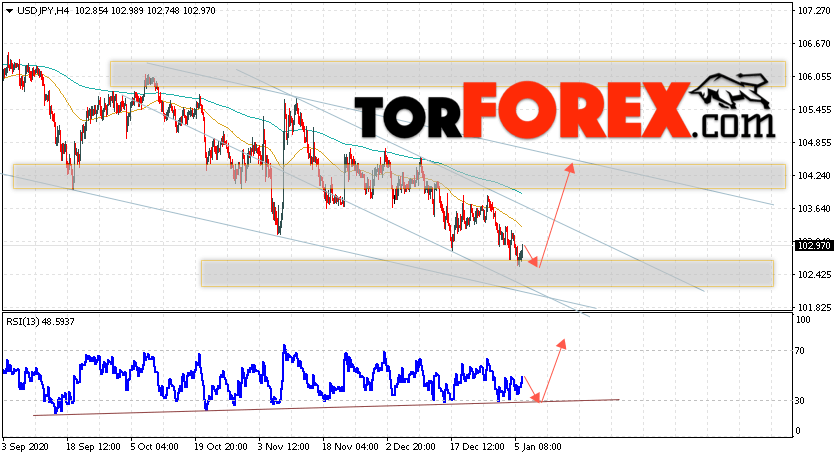The width and height of the screenshot is (838, 458).
Task: Click price axis label 106.055
Action: coord(814,77)
